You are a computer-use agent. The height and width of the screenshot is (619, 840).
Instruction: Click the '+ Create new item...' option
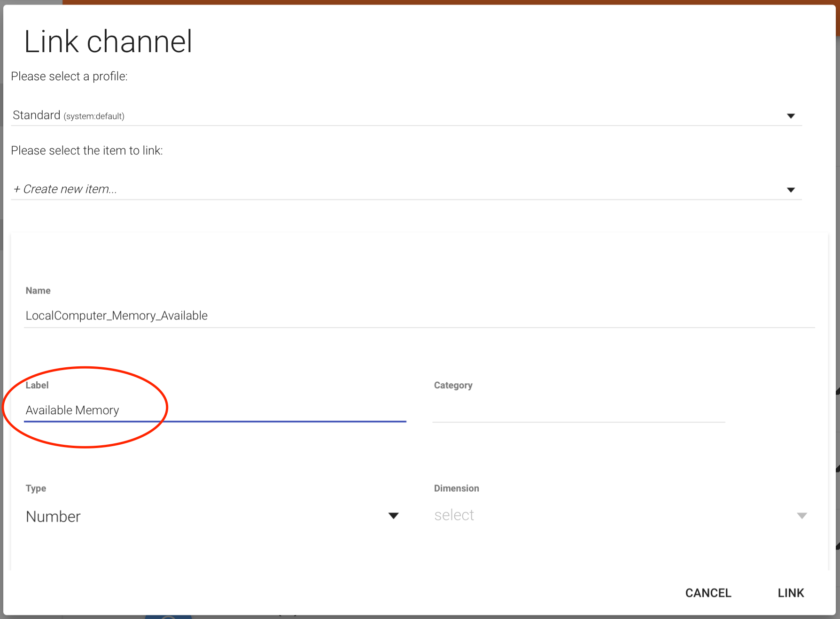(65, 189)
